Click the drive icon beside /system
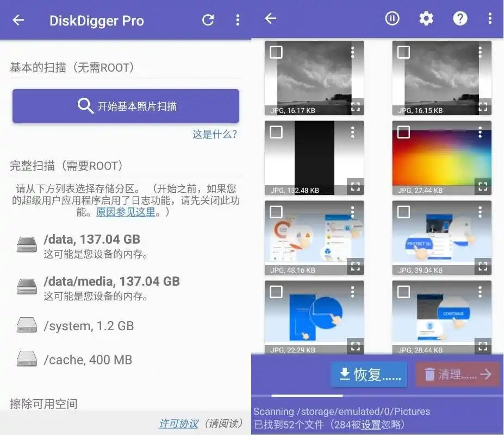The width and height of the screenshot is (504, 435). (27, 325)
